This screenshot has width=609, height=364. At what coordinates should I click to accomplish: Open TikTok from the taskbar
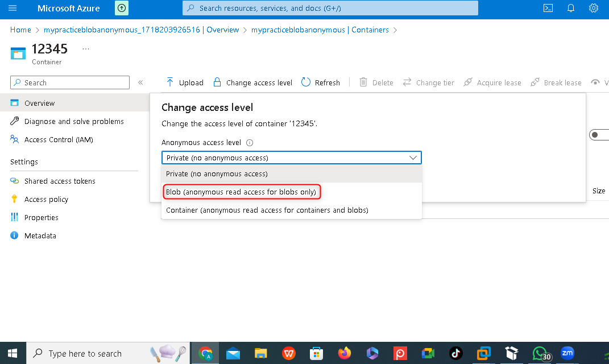[455, 353]
